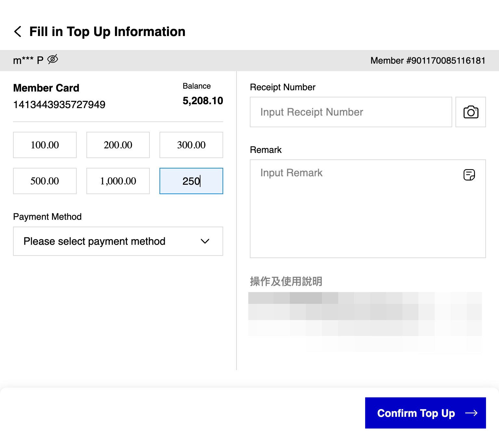The width and height of the screenshot is (499, 448).
Task: Open camera to scan receipt number
Action: point(470,112)
